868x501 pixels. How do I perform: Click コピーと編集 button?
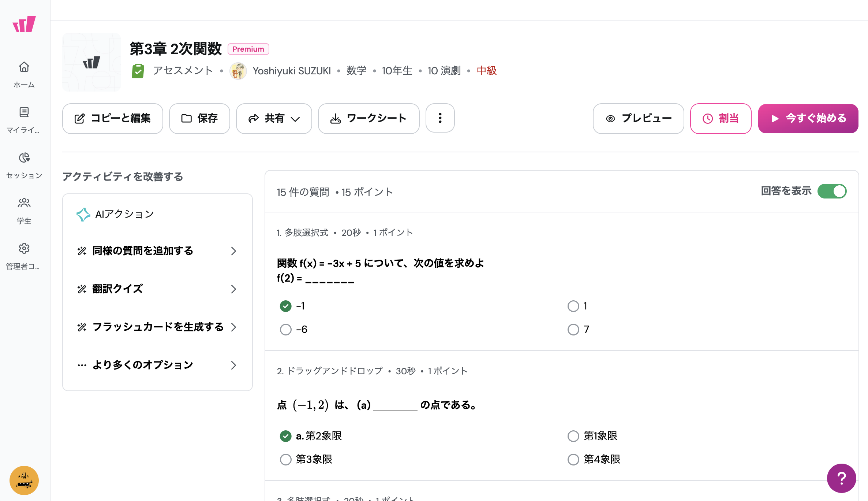(113, 118)
